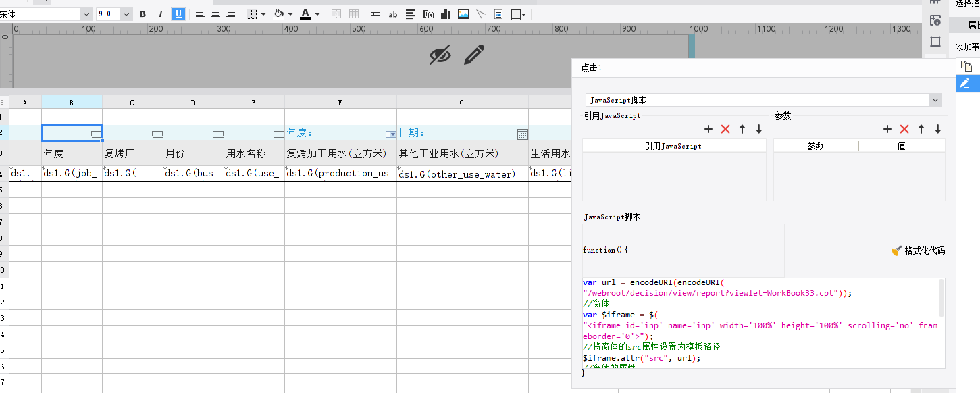Screen dimensions: 980x393
Task: Select the 点击1 event title
Action: pos(591,68)
